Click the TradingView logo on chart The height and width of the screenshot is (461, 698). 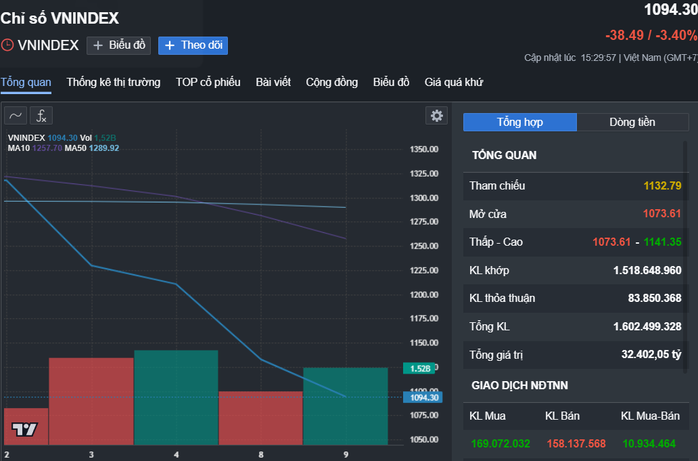coord(25,429)
